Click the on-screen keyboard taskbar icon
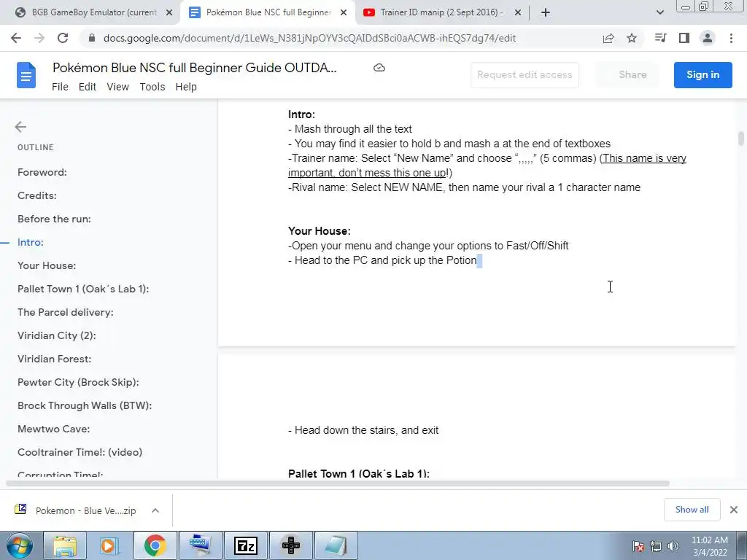The height and width of the screenshot is (560, 747). 201,545
